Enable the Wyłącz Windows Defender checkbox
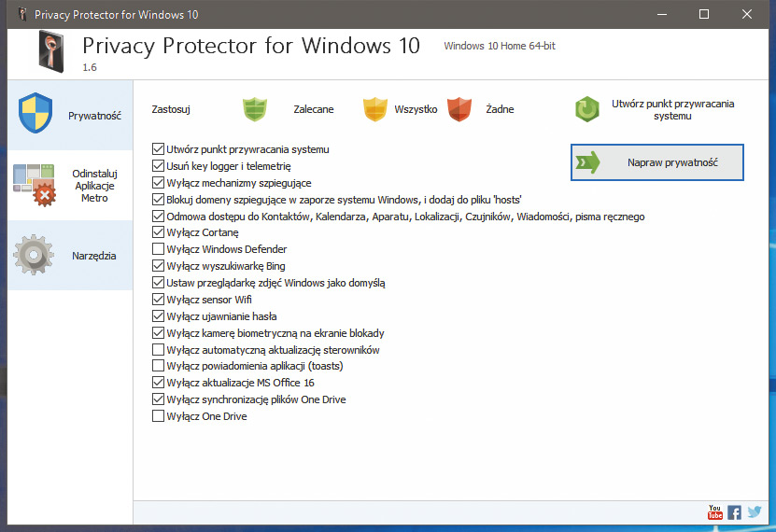Image resolution: width=776 pixels, height=532 pixels. [158, 249]
